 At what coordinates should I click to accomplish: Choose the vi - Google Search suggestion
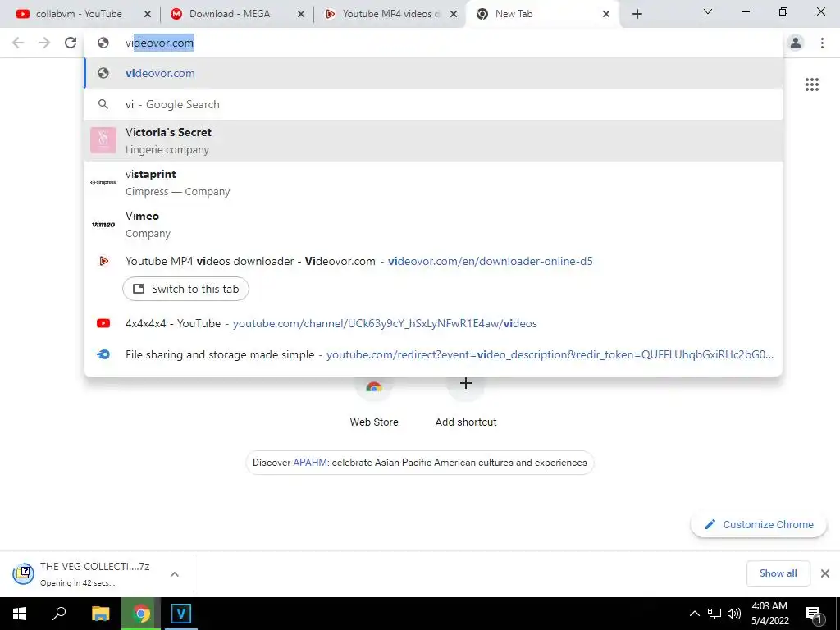pos(433,104)
